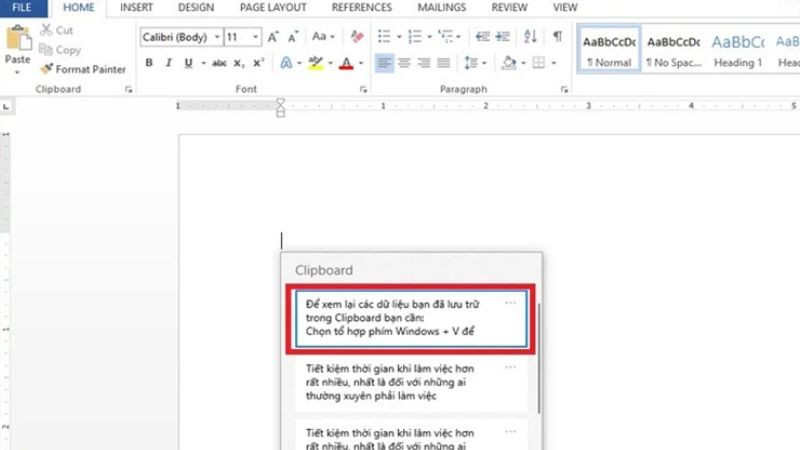Screen dimensions: 800x450
Task: Open the FILE tab
Action: tap(22, 8)
